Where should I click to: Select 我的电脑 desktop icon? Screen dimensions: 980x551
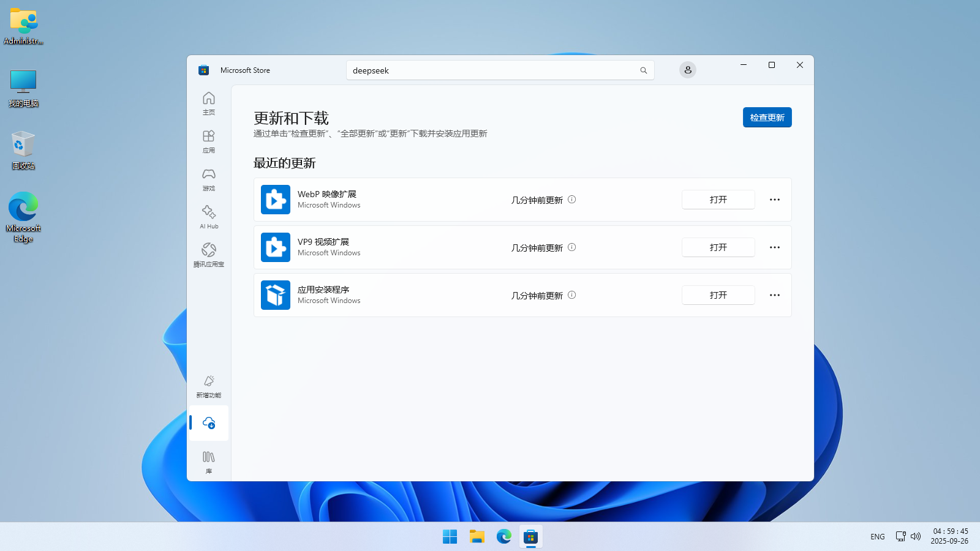(x=23, y=89)
